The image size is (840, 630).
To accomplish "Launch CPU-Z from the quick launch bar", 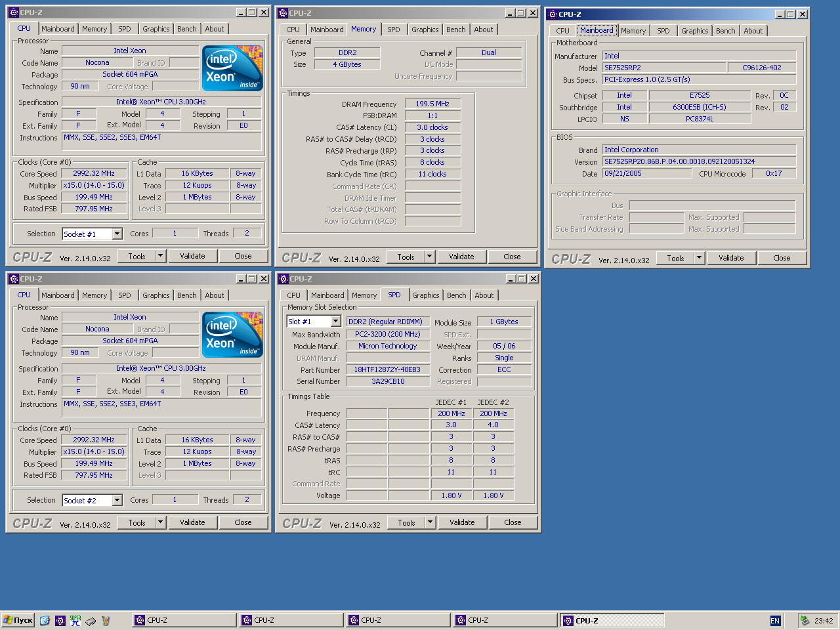I will click(x=60, y=620).
